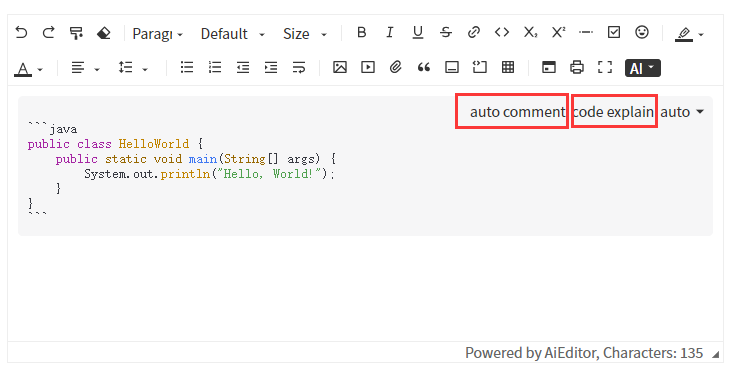Insert an image using picture icon
The image size is (747, 382).
click(340, 67)
